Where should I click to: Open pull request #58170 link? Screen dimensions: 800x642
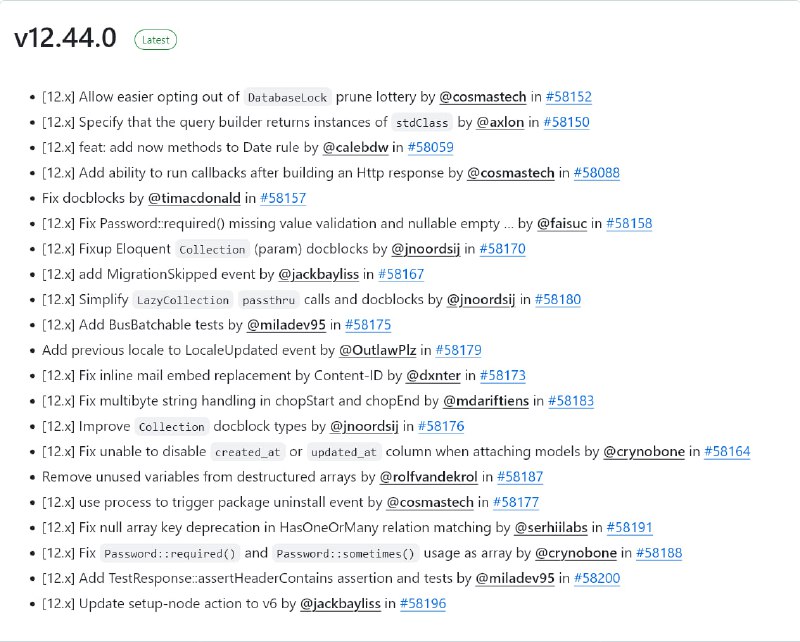(502, 249)
